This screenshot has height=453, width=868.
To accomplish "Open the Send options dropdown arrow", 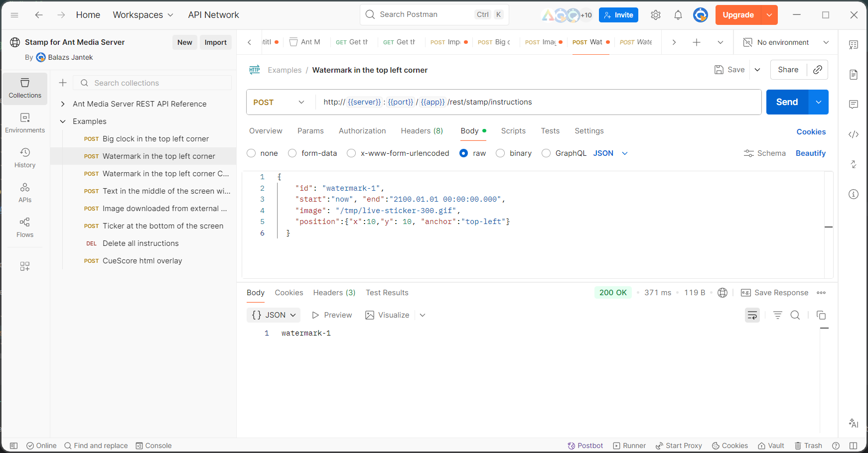I will (x=819, y=102).
